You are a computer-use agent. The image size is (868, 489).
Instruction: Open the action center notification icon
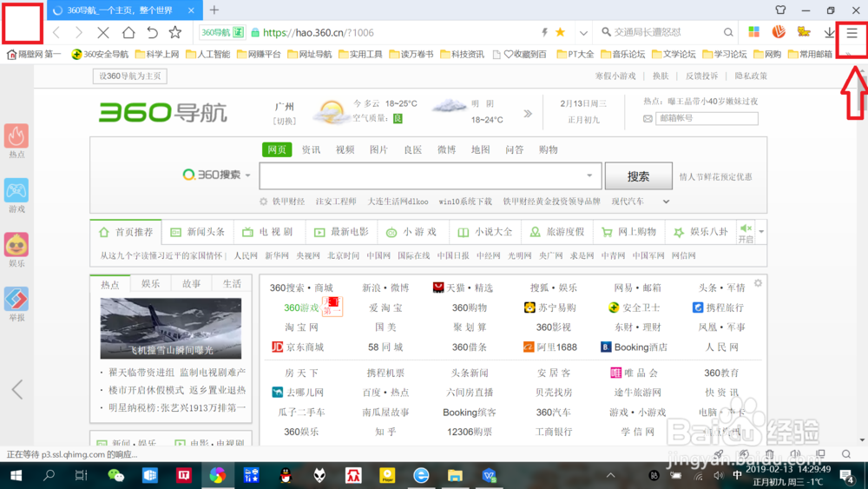(x=845, y=475)
